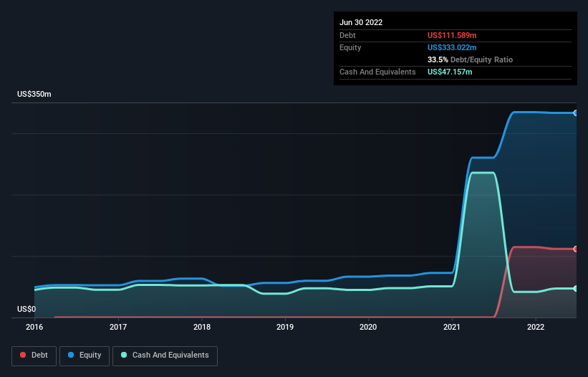The height and width of the screenshot is (377, 588).
Task: Click the 2022 x-axis label
Action: click(x=536, y=327)
